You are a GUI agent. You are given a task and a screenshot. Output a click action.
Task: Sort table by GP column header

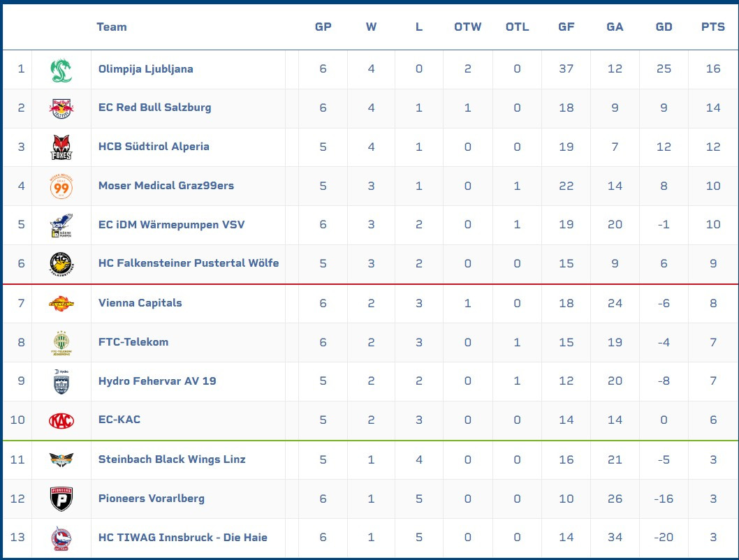(x=323, y=27)
